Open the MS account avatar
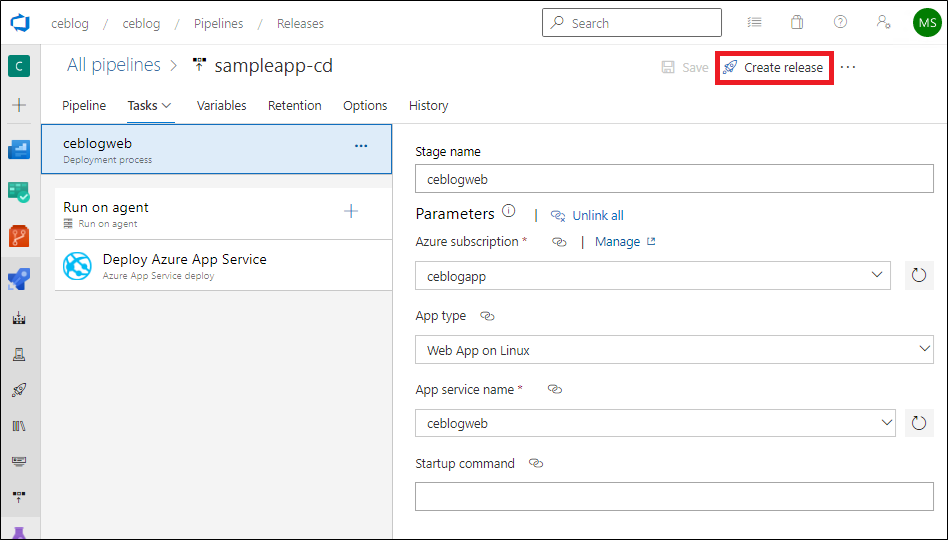 coord(927,23)
